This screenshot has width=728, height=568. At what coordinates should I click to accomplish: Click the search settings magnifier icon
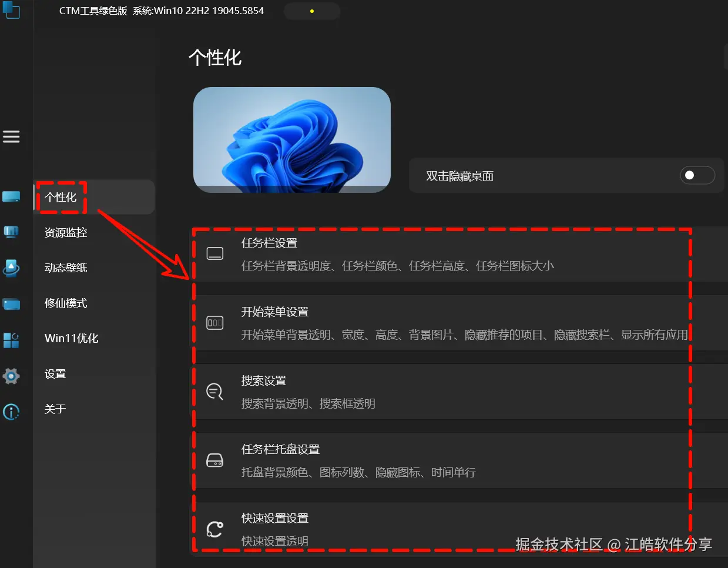[215, 392]
